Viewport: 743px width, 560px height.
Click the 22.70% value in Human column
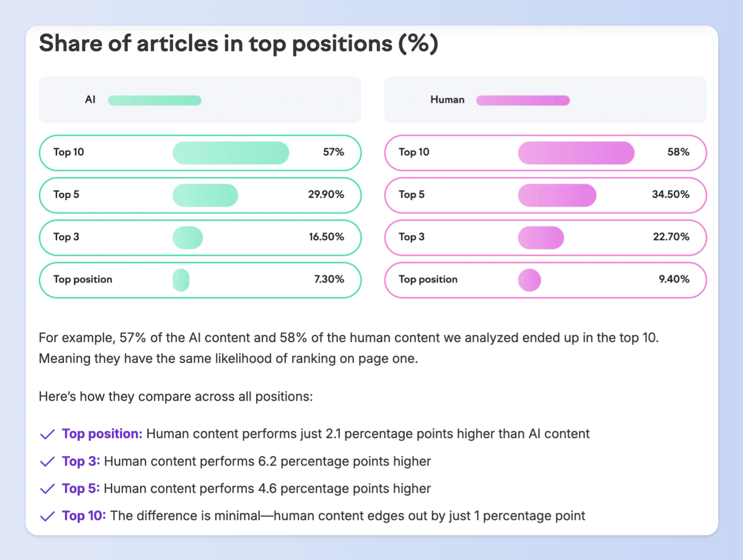coord(671,237)
